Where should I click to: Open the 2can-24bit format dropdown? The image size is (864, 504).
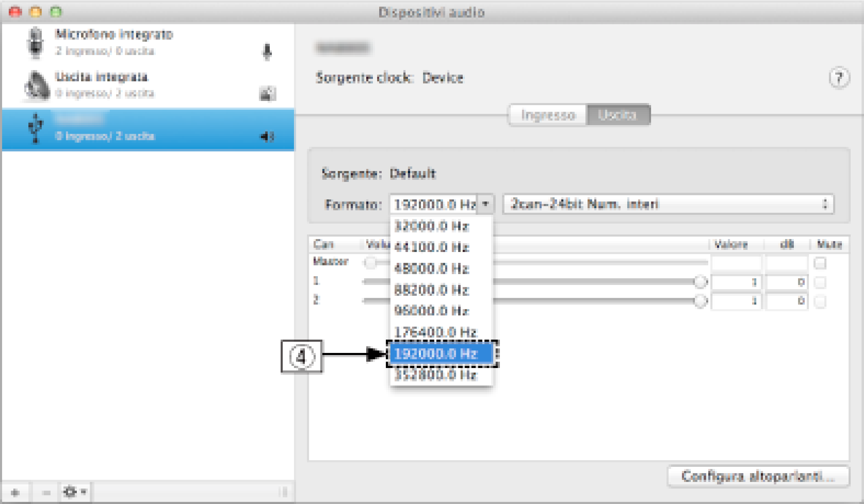click(x=668, y=204)
